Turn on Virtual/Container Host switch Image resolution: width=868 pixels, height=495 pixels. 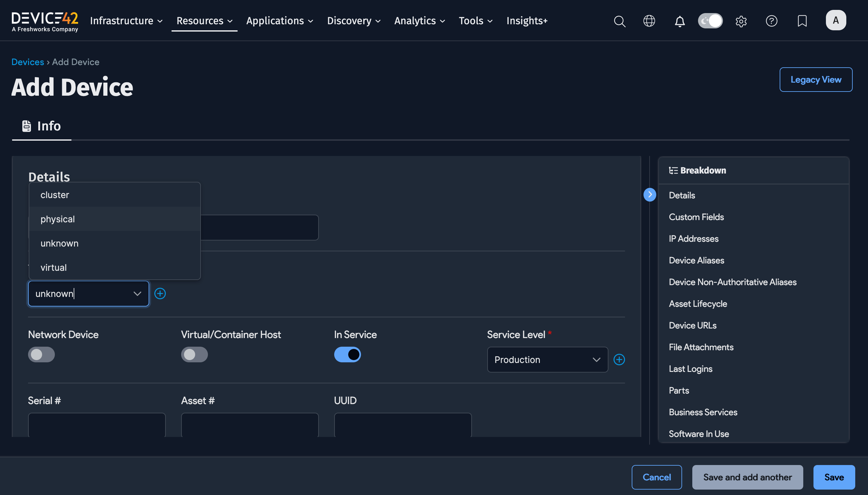(195, 355)
